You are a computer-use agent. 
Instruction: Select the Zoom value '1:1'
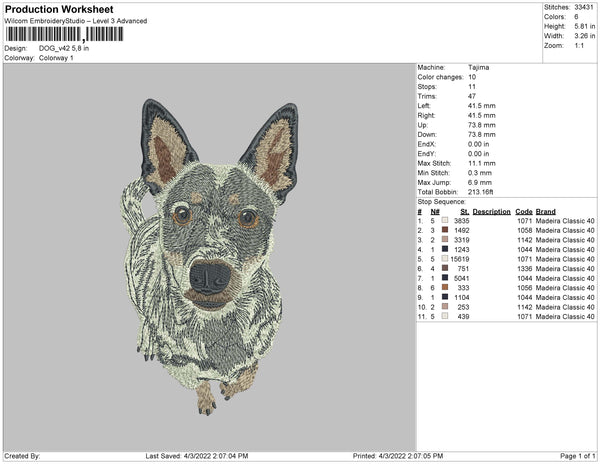coord(579,46)
